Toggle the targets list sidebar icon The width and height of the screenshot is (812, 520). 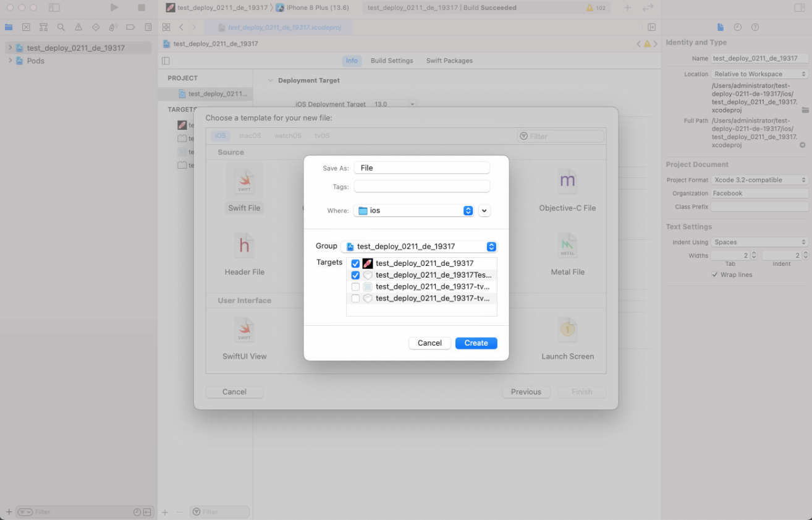pyautogui.click(x=166, y=61)
